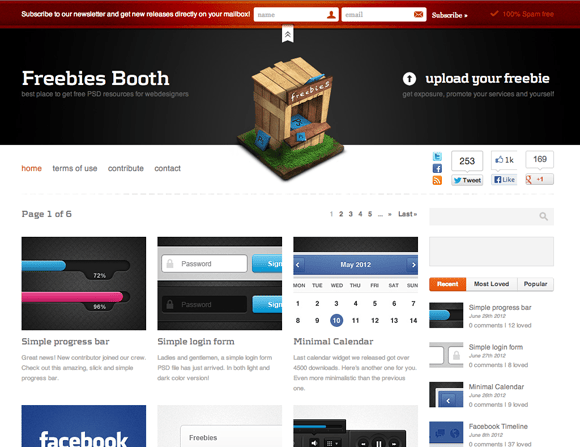Click the person icon in name field

tap(331, 14)
